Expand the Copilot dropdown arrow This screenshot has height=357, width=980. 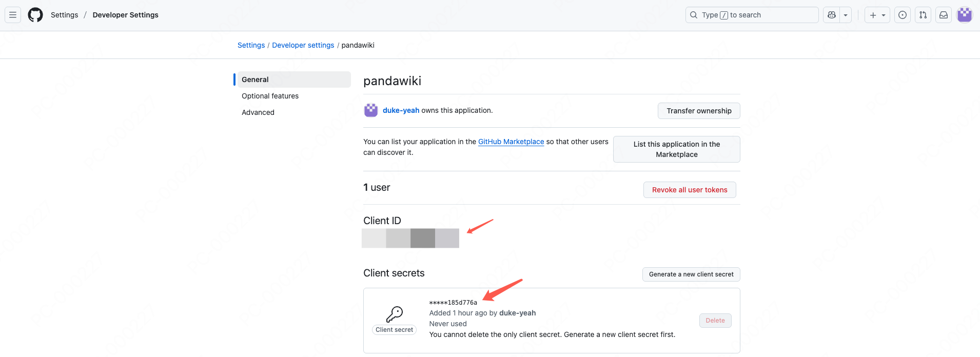tap(846, 15)
